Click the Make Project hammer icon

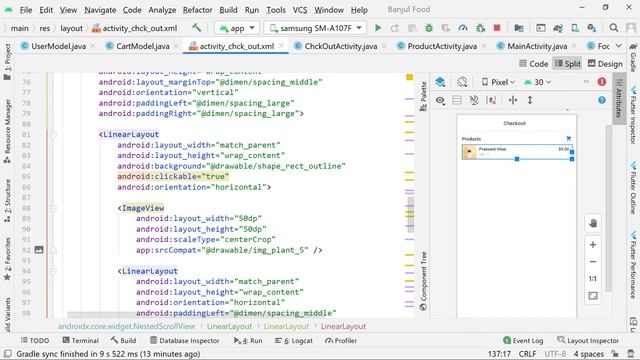(197, 28)
